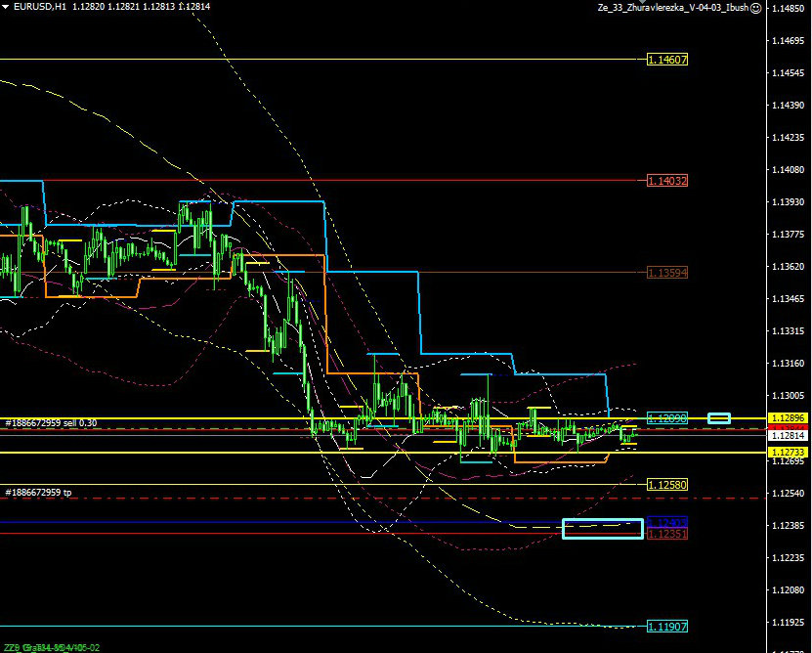Click the Ze_33_Zhuravlerezka expert advisor name
Viewport: 812px width, 653px height.
(673, 8)
